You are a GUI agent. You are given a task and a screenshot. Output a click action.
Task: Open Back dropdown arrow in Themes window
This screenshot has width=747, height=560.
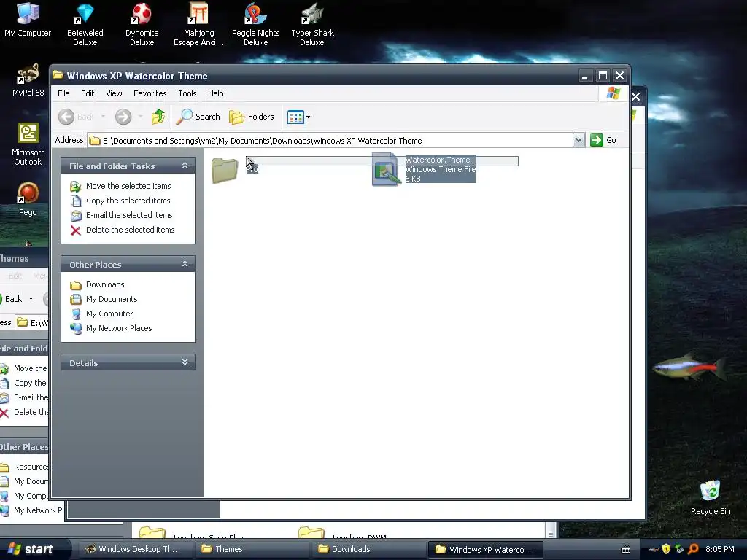coord(31,299)
